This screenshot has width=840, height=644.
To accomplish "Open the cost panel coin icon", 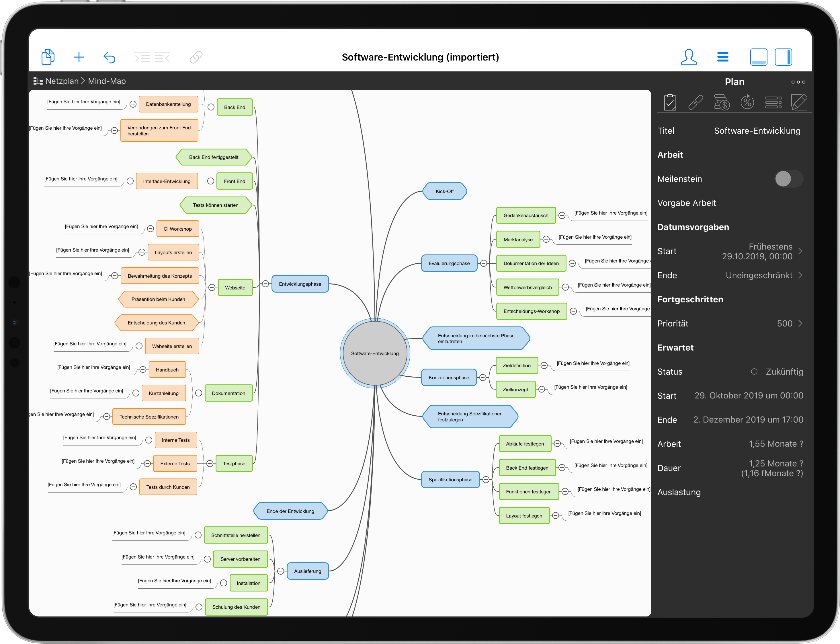I will [x=722, y=102].
